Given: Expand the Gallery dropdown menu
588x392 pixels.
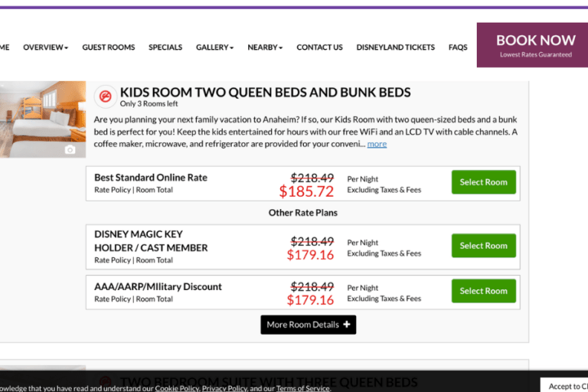Looking at the screenshot, I should pos(214,47).
